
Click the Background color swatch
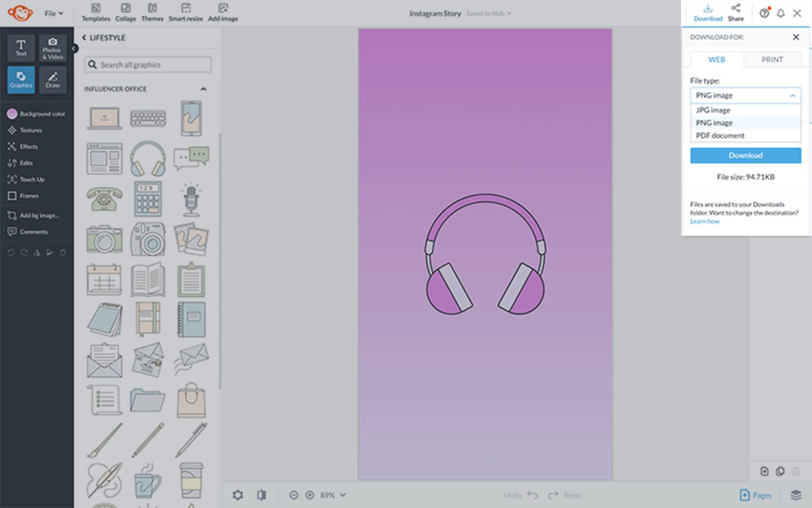coord(12,114)
